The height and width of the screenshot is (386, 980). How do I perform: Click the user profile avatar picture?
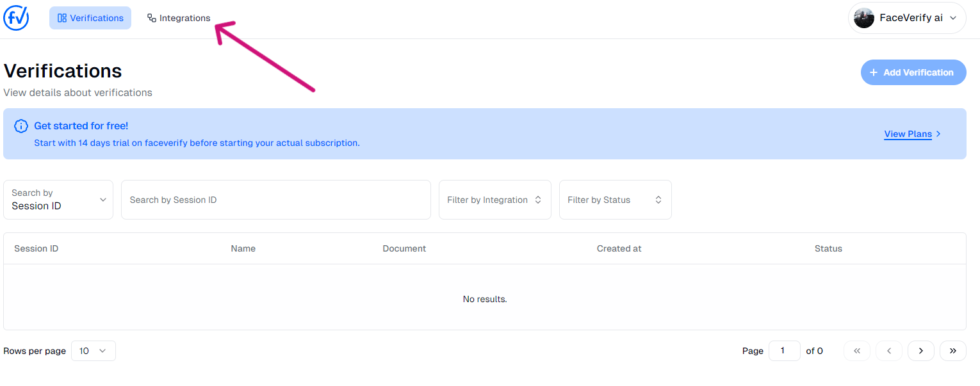pyautogui.click(x=863, y=18)
